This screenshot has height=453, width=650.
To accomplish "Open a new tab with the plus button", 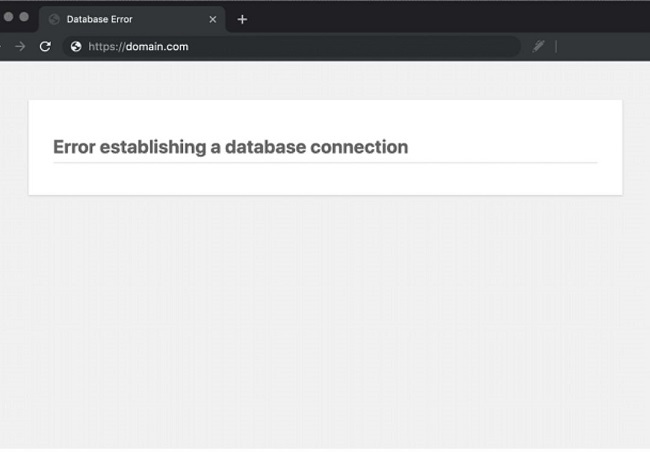I will pos(242,19).
